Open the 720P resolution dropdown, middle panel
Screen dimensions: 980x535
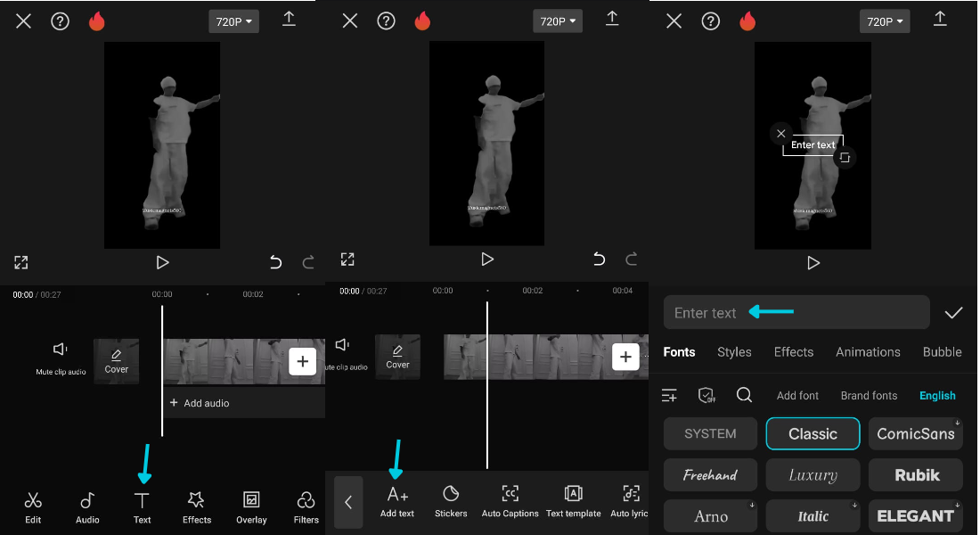pos(558,21)
